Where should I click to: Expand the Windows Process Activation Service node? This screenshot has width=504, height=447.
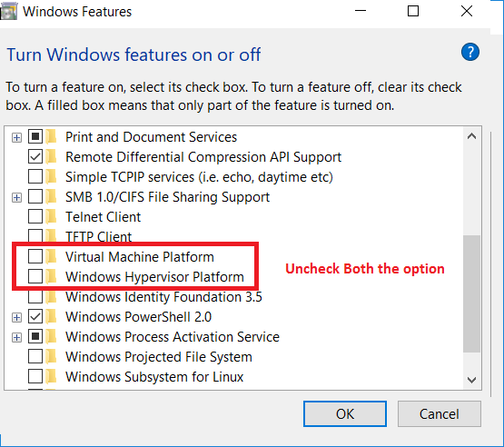click(x=16, y=337)
